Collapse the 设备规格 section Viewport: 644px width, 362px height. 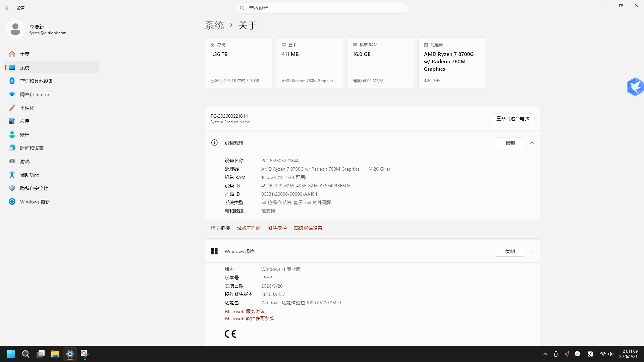(532, 143)
